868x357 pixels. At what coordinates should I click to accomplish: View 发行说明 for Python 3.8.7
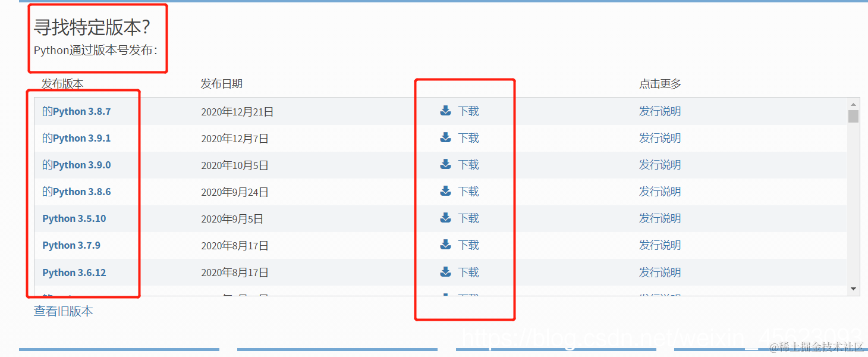[x=660, y=111]
